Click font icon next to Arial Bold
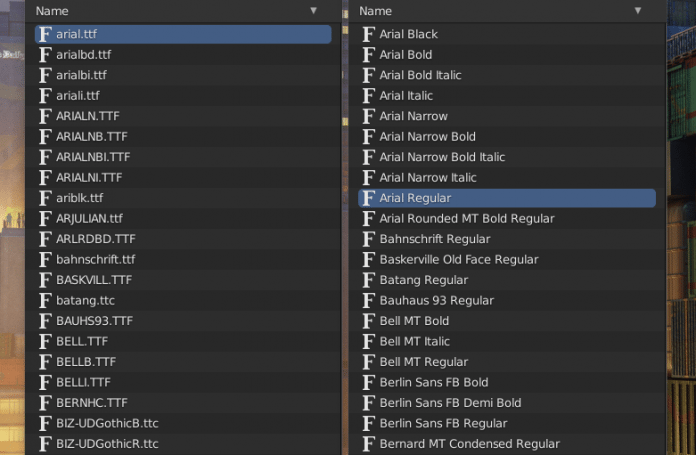The height and width of the screenshot is (455, 696). pyautogui.click(x=368, y=55)
